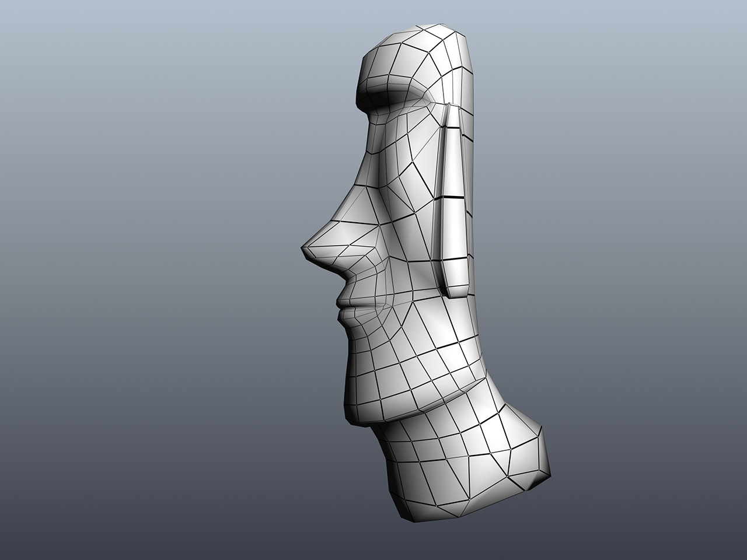This screenshot has height=560, width=747.
Task: Click the tip of the Moai nose
Action: (304, 248)
